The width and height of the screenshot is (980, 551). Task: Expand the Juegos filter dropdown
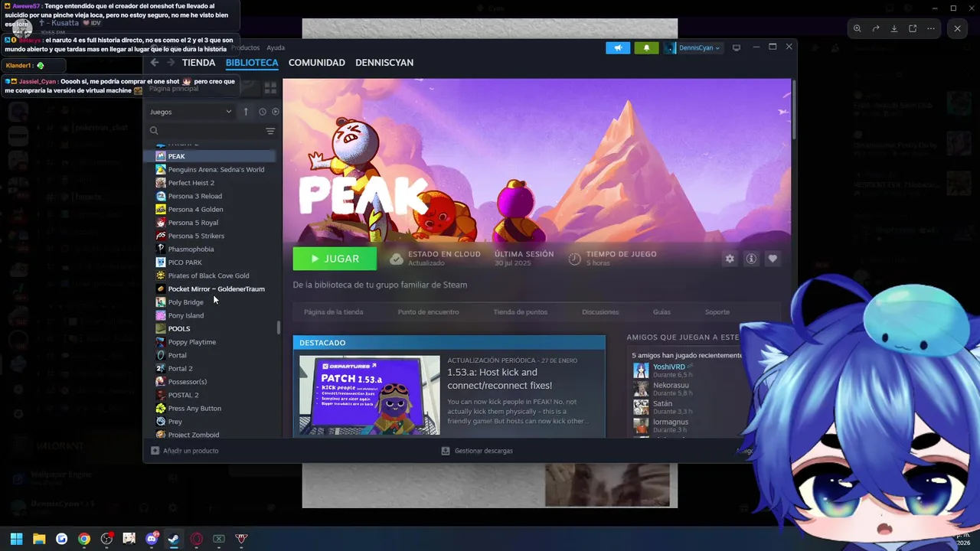click(191, 112)
